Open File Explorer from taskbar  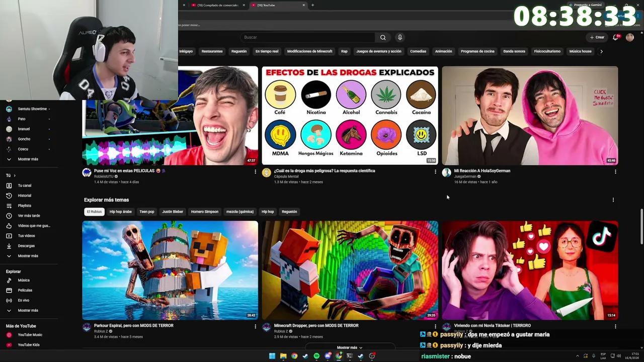click(283, 356)
